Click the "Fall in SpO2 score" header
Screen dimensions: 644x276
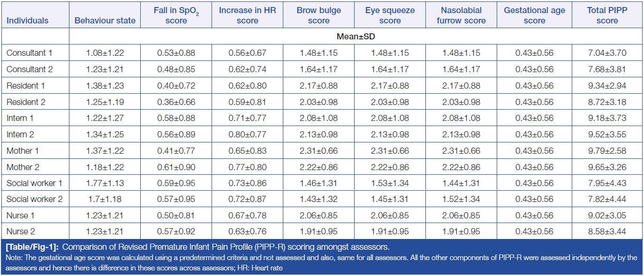tap(176, 15)
